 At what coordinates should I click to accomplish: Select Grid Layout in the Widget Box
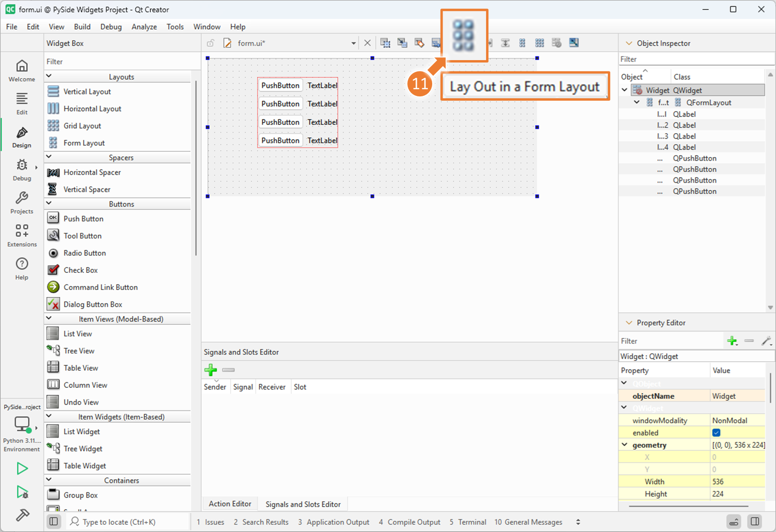(82, 126)
